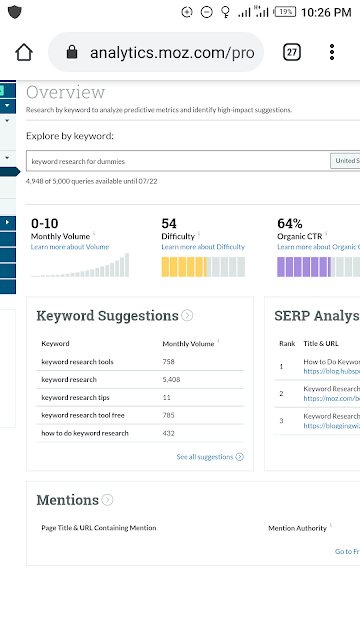Focus the Explore by keyword field
Viewport: 360px width, 640px height.
[178, 161]
